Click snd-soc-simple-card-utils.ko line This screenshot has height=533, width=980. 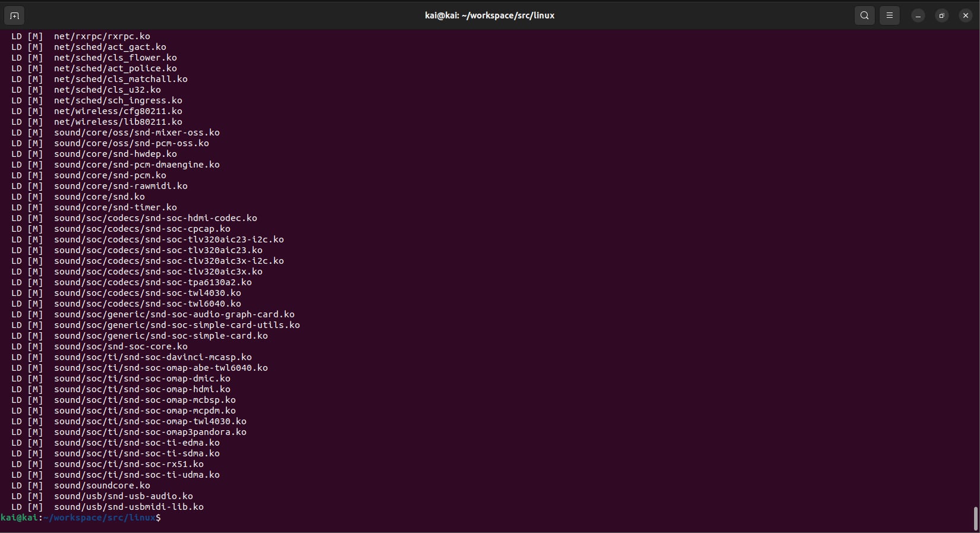[156, 325]
